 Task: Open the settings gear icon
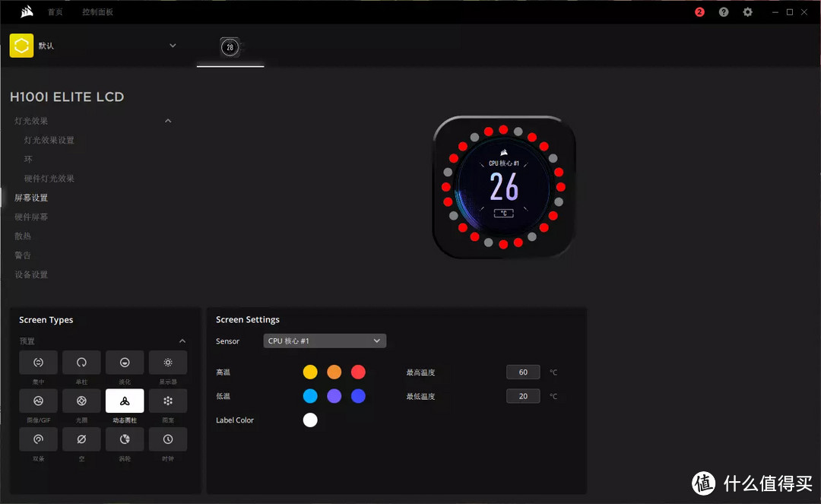pyautogui.click(x=748, y=11)
